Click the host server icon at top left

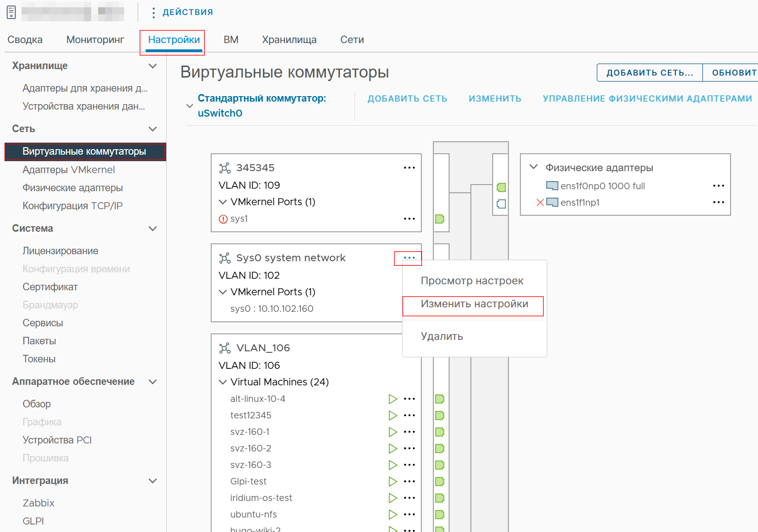pos(11,12)
